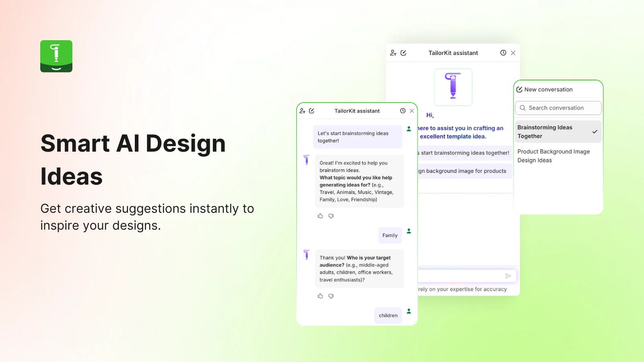
Task: Thumbs up the target audience reply
Action: [x=320, y=296]
